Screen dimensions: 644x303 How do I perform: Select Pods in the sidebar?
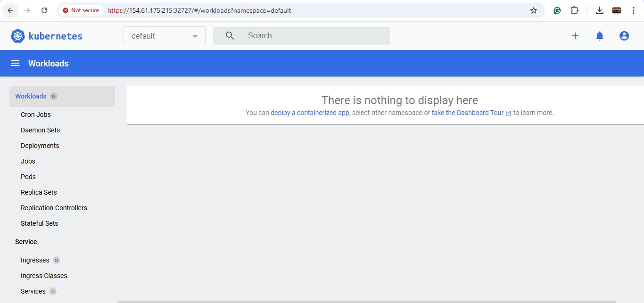tap(28, 177)
